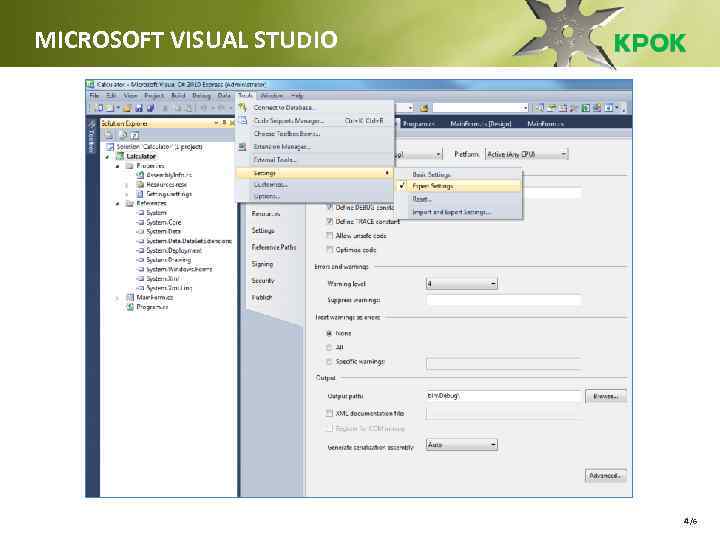Click the Connect to Database menu icon

click(242, 107)
